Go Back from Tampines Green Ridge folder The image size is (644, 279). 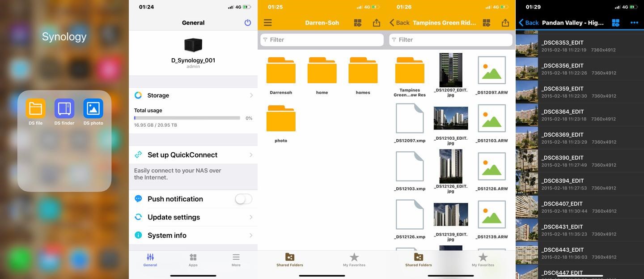tap(399, 22)
